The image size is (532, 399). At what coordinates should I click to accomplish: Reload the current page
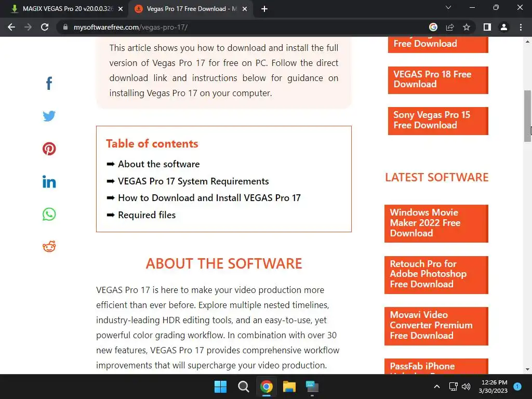click(45, 27)
